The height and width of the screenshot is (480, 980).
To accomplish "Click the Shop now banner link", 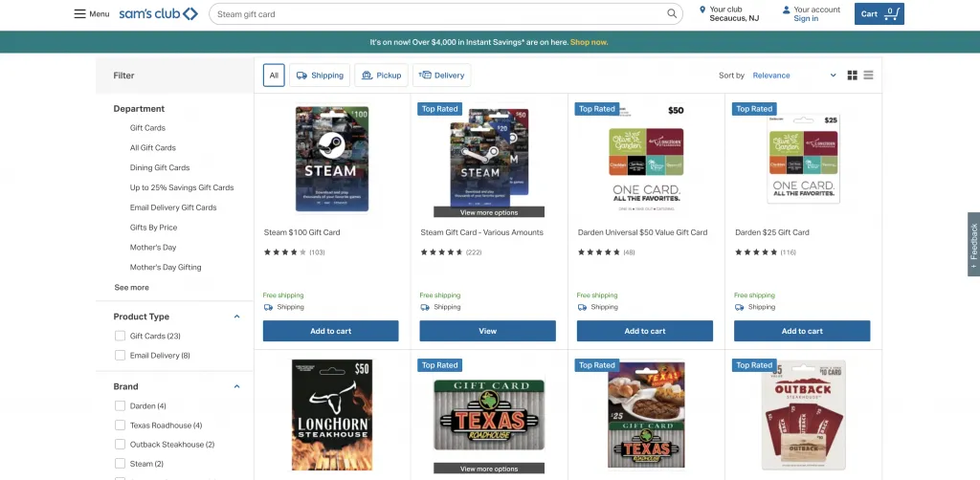I will point(589,42).
